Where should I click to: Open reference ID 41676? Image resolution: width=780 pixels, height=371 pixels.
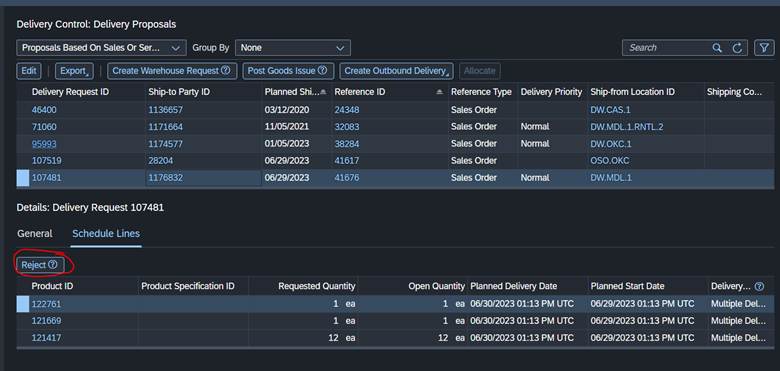coord(347,178)
